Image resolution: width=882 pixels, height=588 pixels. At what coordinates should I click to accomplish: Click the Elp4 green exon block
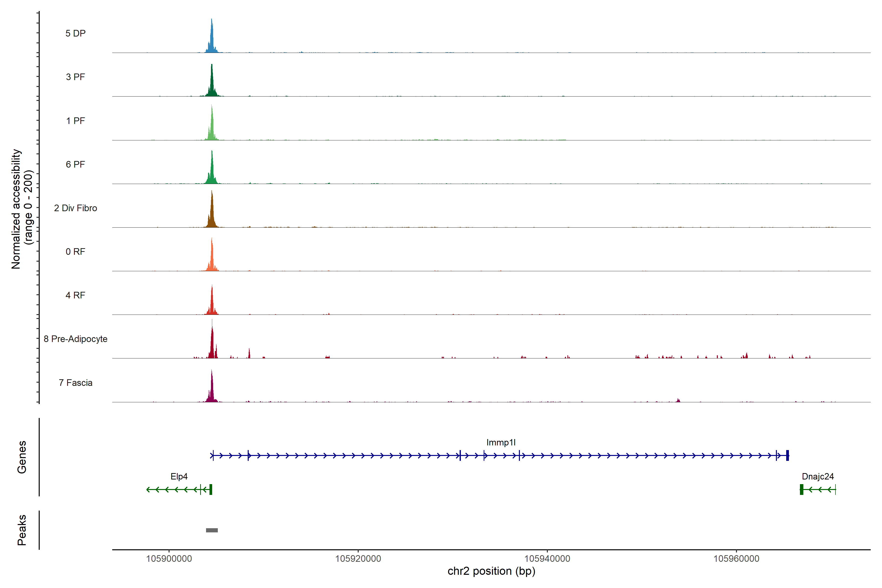pos(211,489)
